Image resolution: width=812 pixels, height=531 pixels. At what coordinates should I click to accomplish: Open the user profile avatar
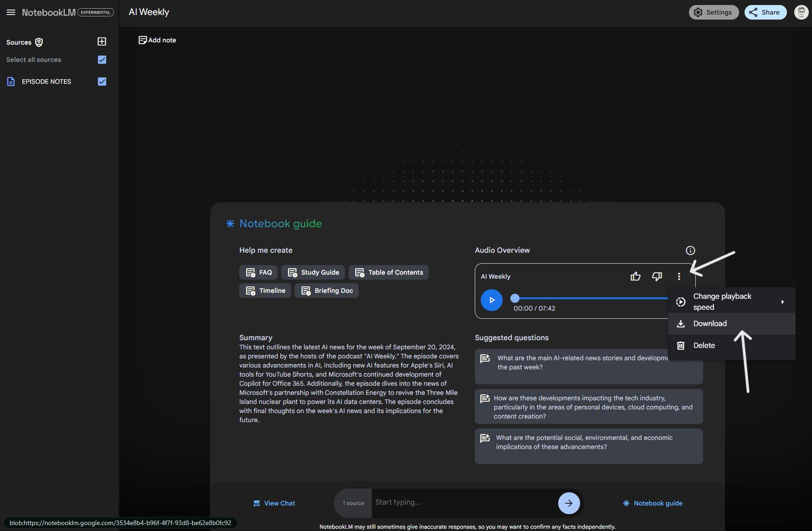[801, 12]
